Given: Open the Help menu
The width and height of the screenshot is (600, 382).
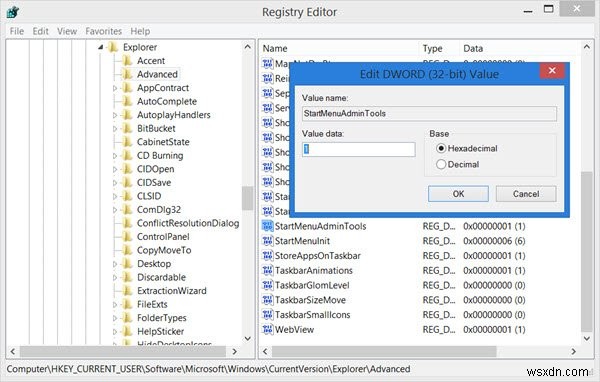Looking at the screenshot, I should (140, 31).
